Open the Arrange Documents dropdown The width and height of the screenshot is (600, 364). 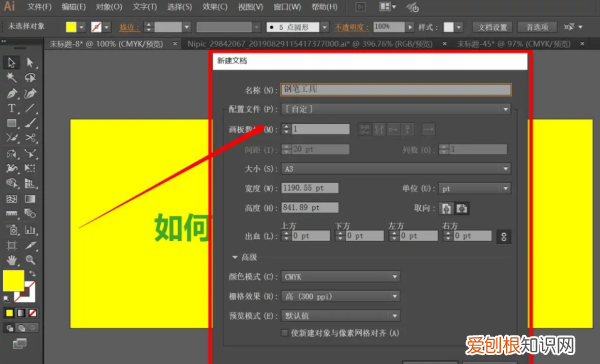click(x=387, y=7)
